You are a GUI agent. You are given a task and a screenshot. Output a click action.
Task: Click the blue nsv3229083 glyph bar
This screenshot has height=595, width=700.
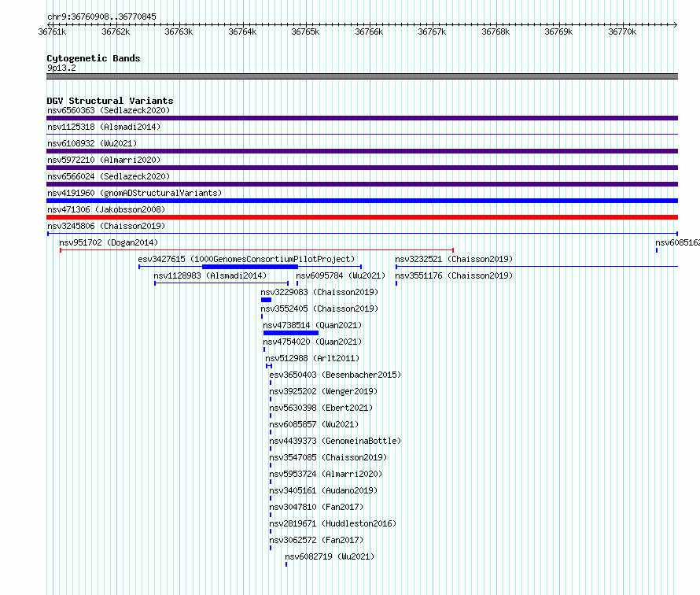[266, 300]
